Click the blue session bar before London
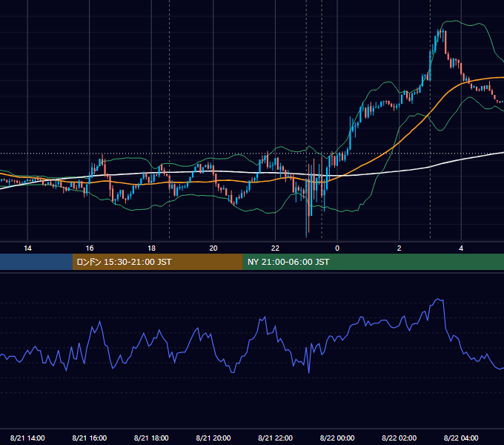Image resolution: width=504 pixels, height=445 pixels. pos(36,262)
